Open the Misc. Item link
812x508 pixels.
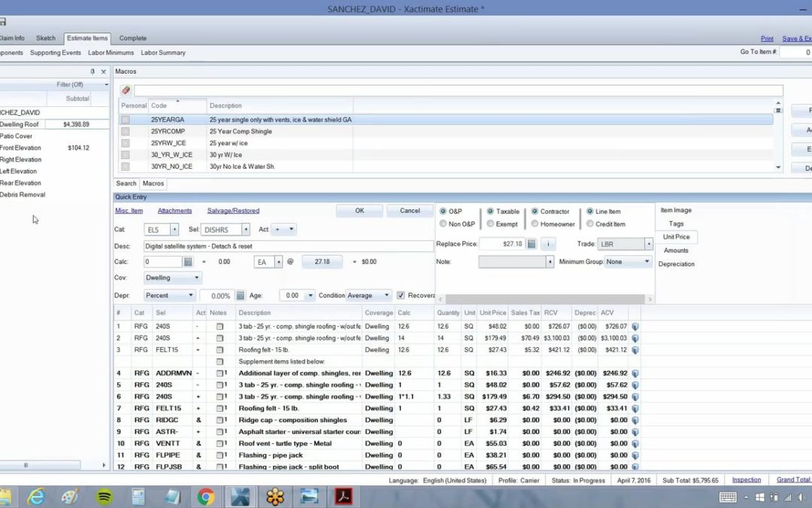click(x=129, y=211)
